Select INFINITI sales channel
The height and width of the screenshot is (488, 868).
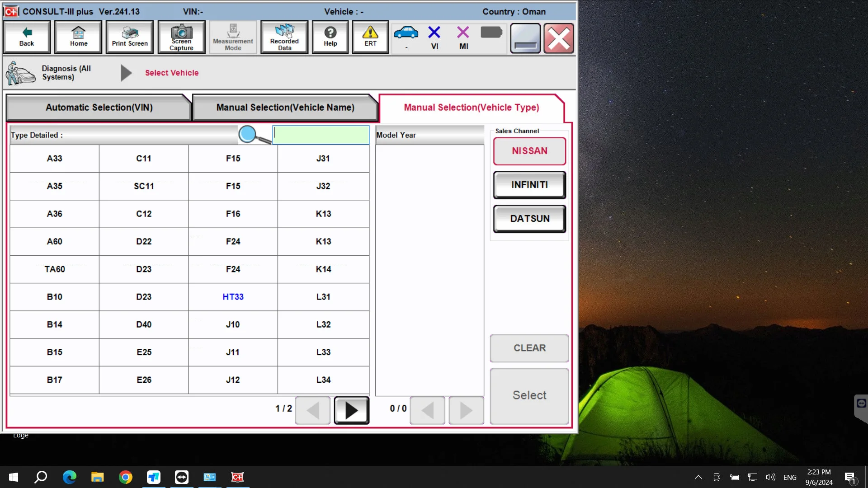click(x=530, y=185)
